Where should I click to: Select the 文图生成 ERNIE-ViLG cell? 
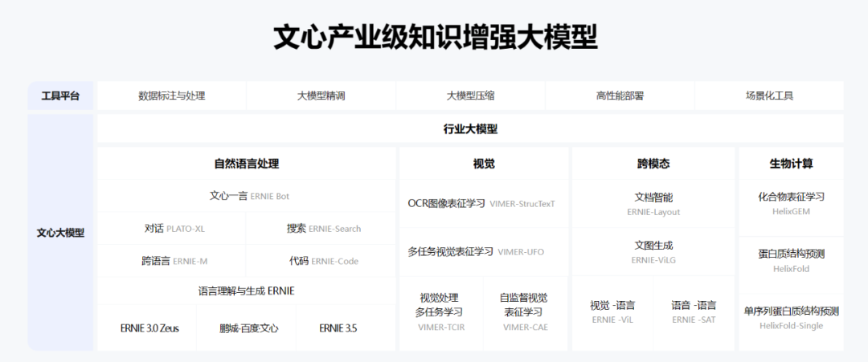coord(653,252)
